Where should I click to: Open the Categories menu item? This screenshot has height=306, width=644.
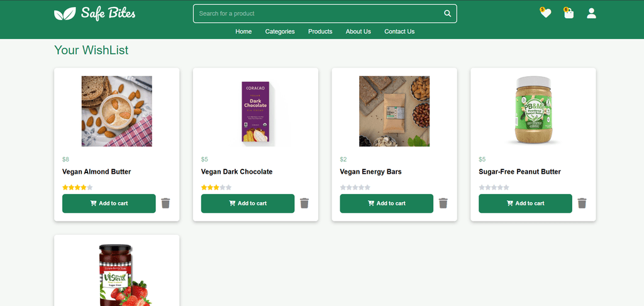tap(280, 31)
